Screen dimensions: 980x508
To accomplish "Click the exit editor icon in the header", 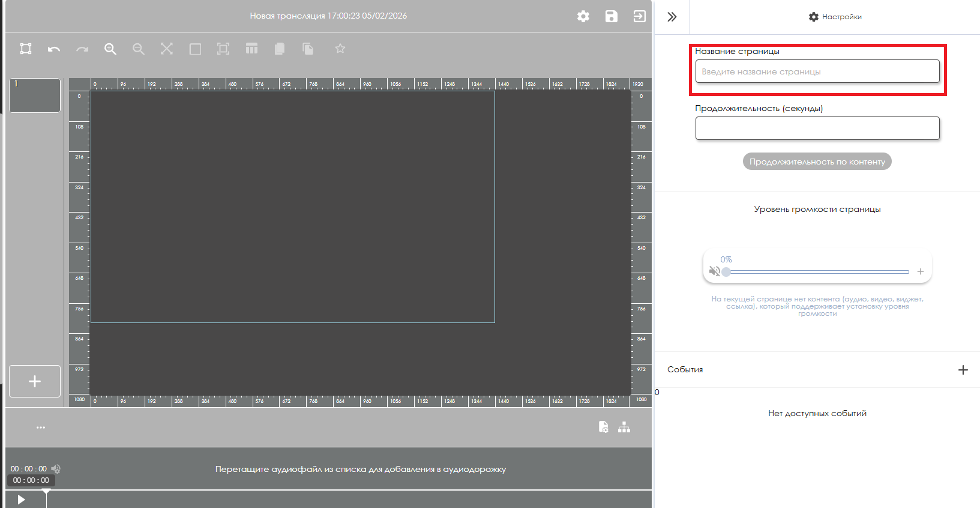I will (640, 16).
